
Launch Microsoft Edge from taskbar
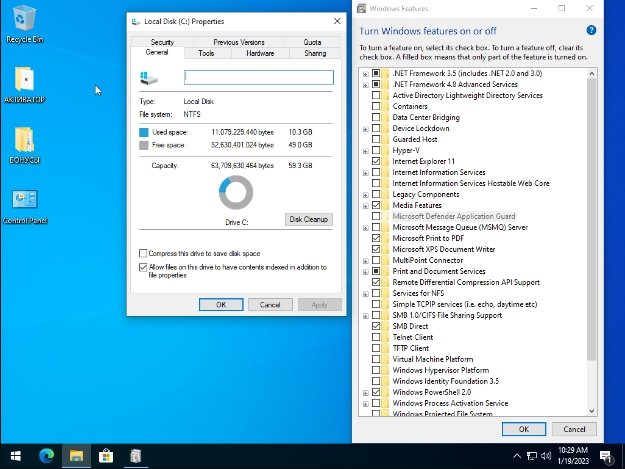coord(46,456)
